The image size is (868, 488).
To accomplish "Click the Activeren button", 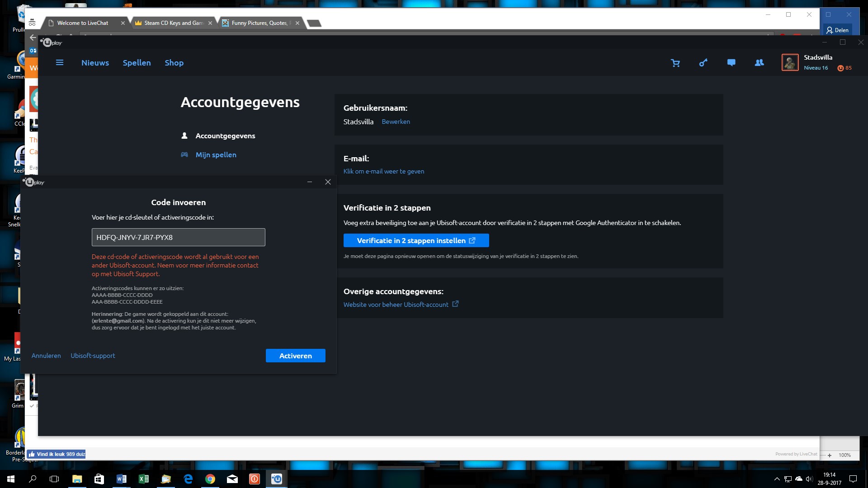I will [x=295, y=356].
